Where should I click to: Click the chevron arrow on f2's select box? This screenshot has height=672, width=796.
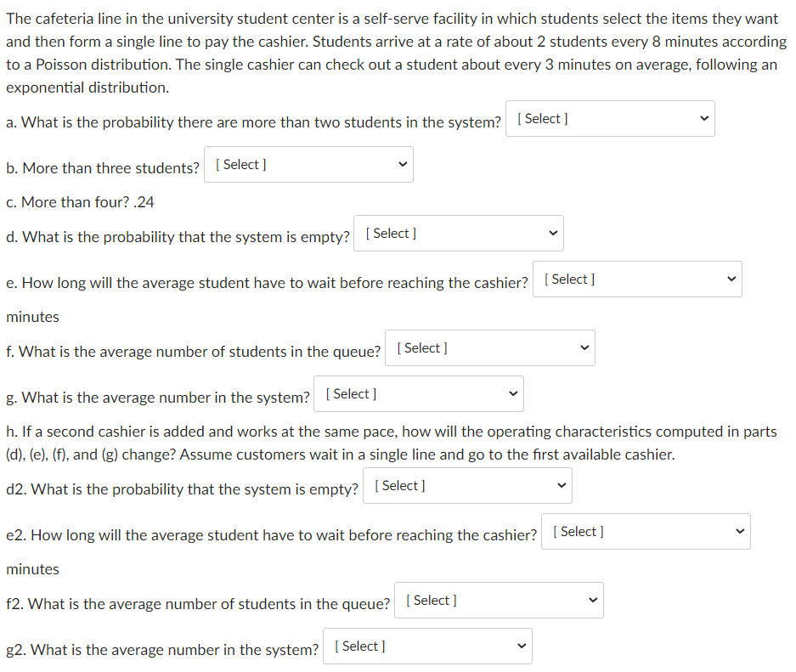click(x=591, y=601)
